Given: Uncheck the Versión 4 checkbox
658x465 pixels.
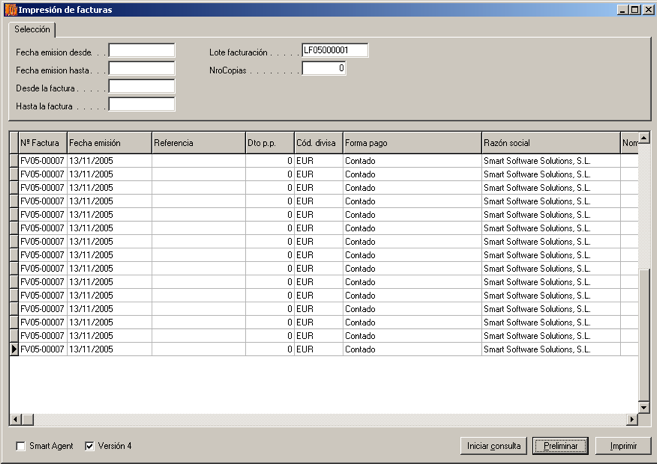Looking at the screenshot, I should click(90, 446).
